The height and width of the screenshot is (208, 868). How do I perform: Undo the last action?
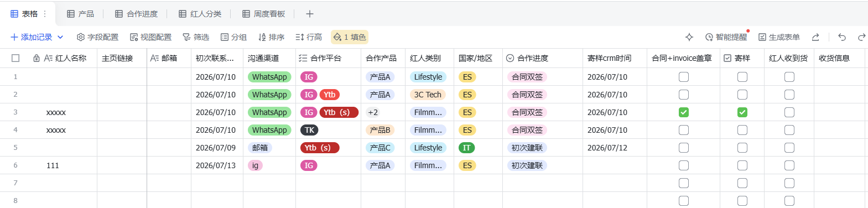pyautogui.click(x=842, y=37)
